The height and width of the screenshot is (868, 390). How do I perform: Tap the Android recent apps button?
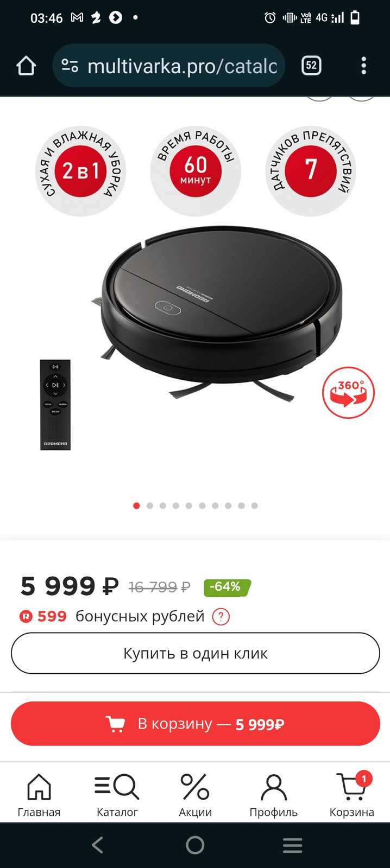[292, 845]
